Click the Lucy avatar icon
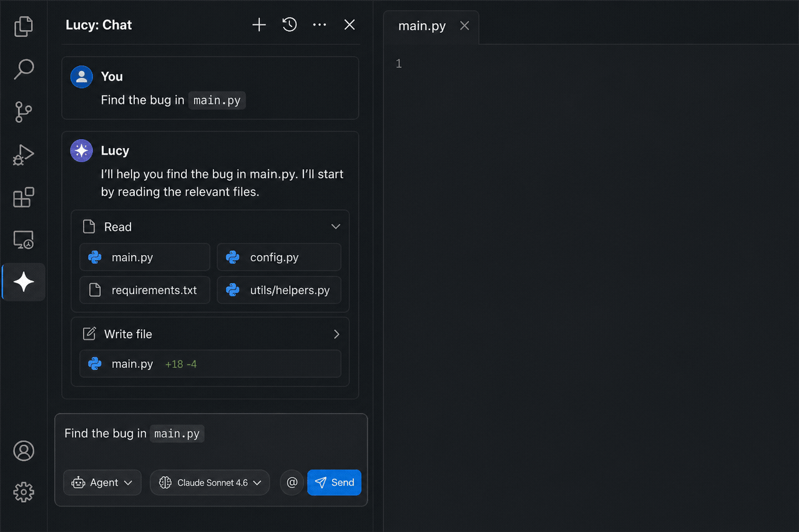This screenshot has height=532, width=799. (82, 151)
